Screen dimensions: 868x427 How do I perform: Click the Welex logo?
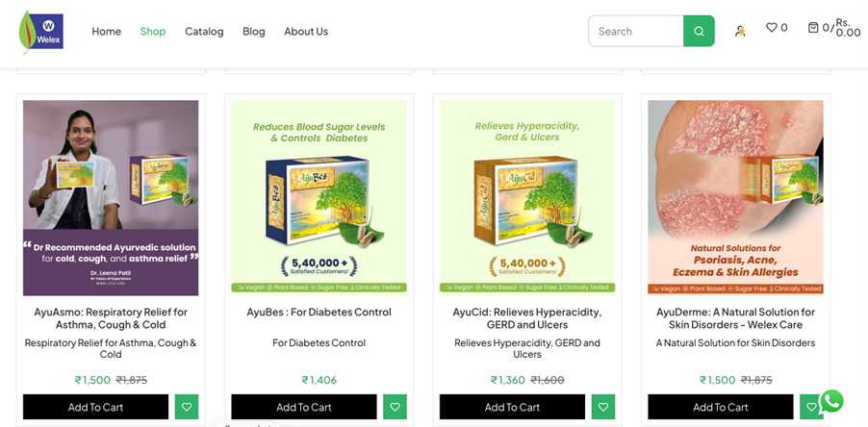coord(41,32)
